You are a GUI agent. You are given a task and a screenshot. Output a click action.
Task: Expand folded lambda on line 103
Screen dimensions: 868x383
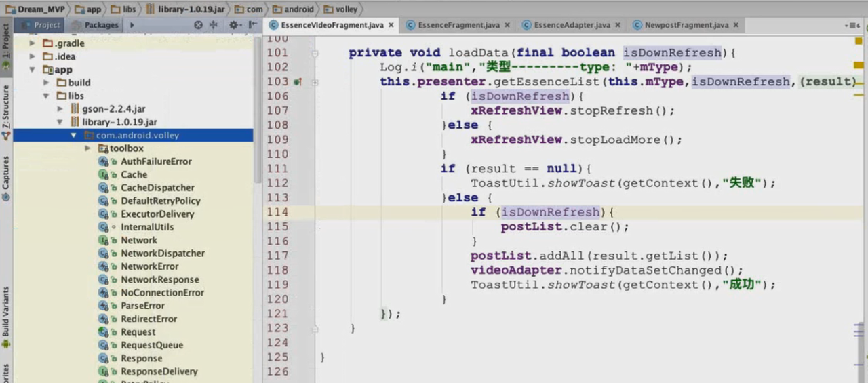315,82
